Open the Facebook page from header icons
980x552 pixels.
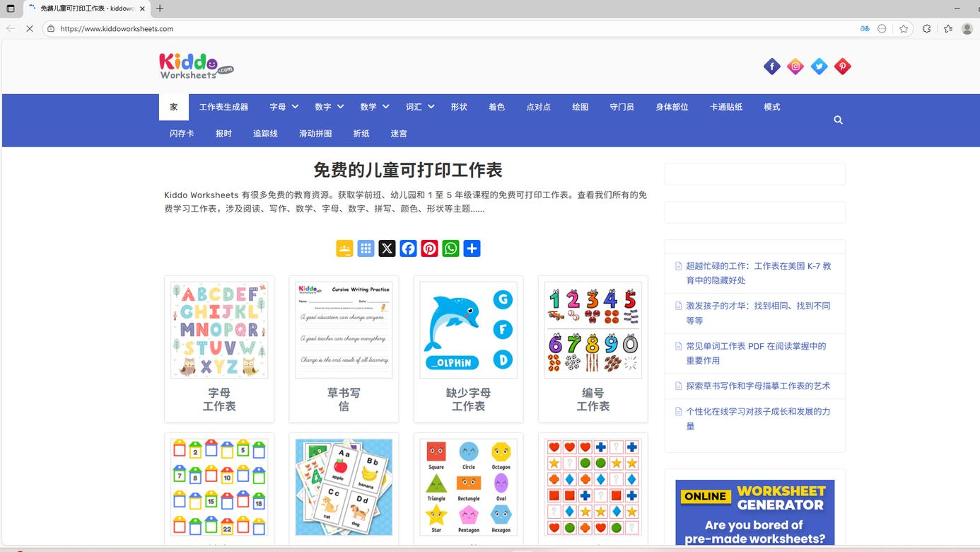[x=771, y=67]
